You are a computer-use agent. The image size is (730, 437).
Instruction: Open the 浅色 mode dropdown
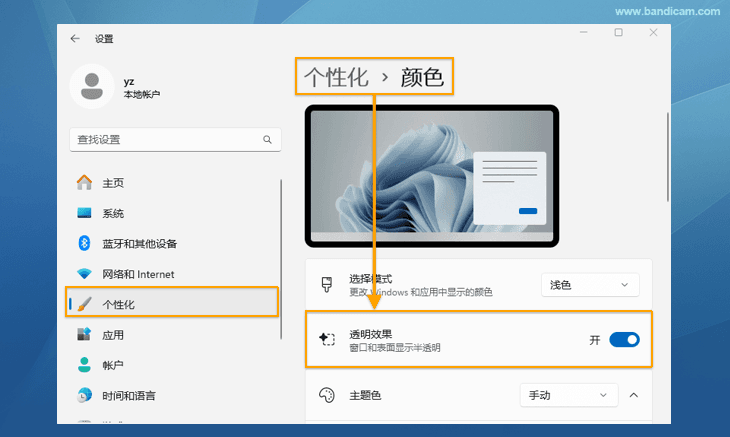pos(590,285)
